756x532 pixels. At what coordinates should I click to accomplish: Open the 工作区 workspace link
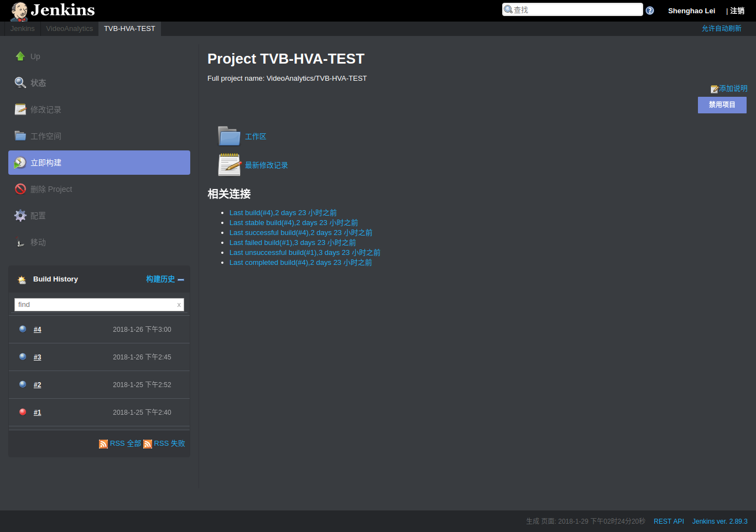pos(256,137)
